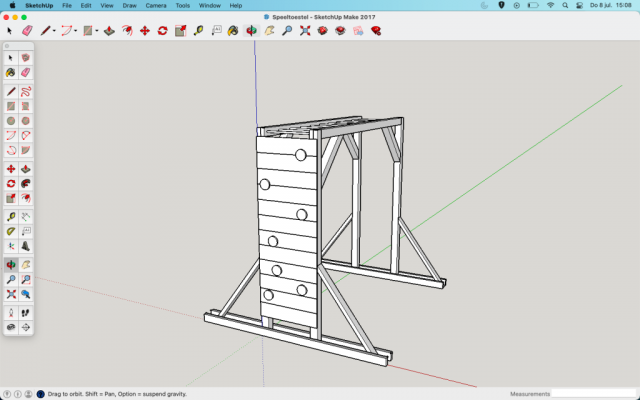Select the Look Around eye tool
Image resolution: width=640 pixels, height=400 pixels.
click(11, 327)
